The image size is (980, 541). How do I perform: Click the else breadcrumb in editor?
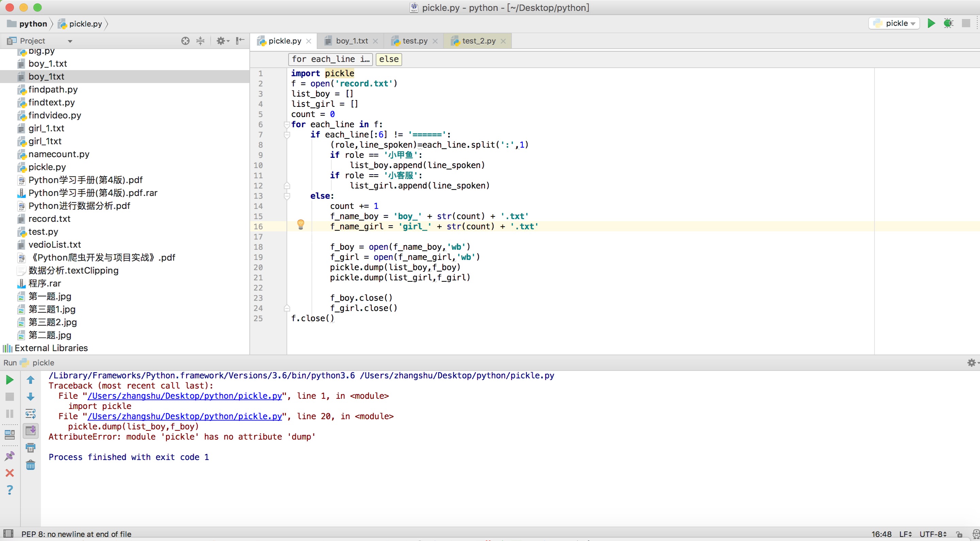(388, 59)
